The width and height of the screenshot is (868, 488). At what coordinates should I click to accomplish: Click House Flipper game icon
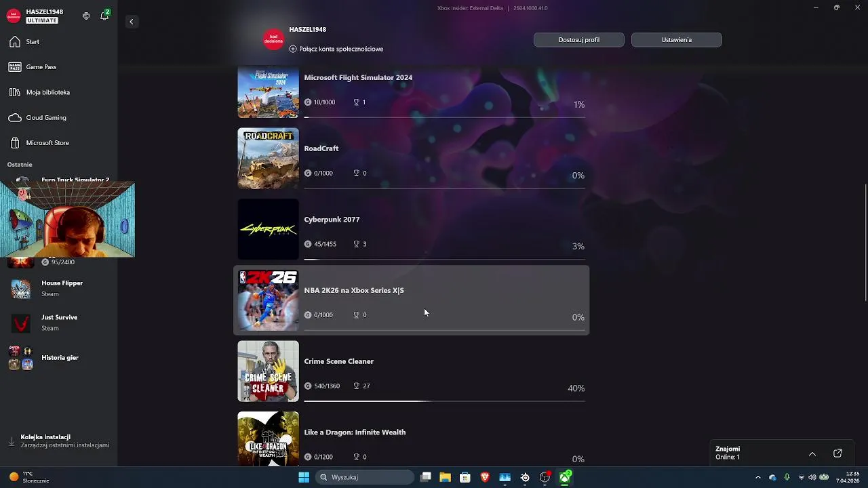pos(20,289)
